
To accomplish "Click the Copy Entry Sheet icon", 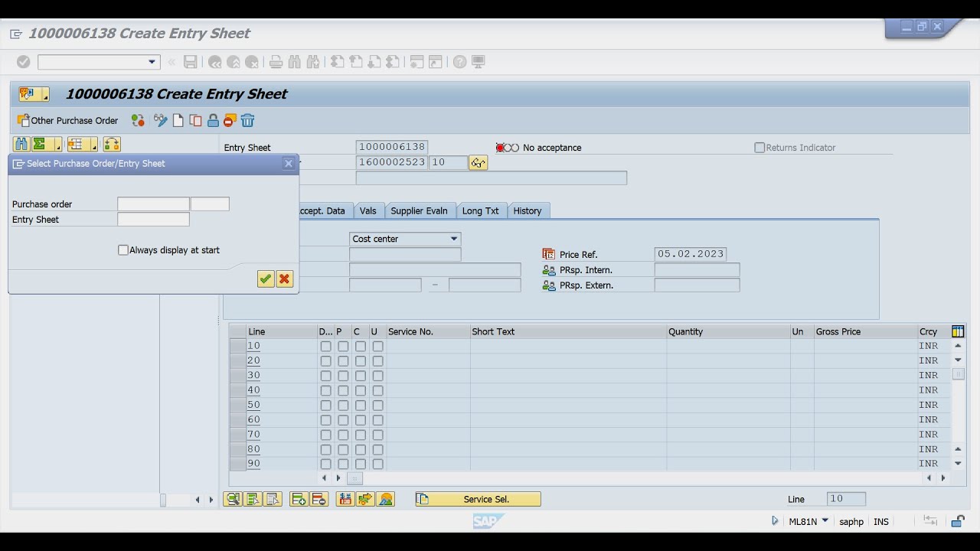I will 195,120.
